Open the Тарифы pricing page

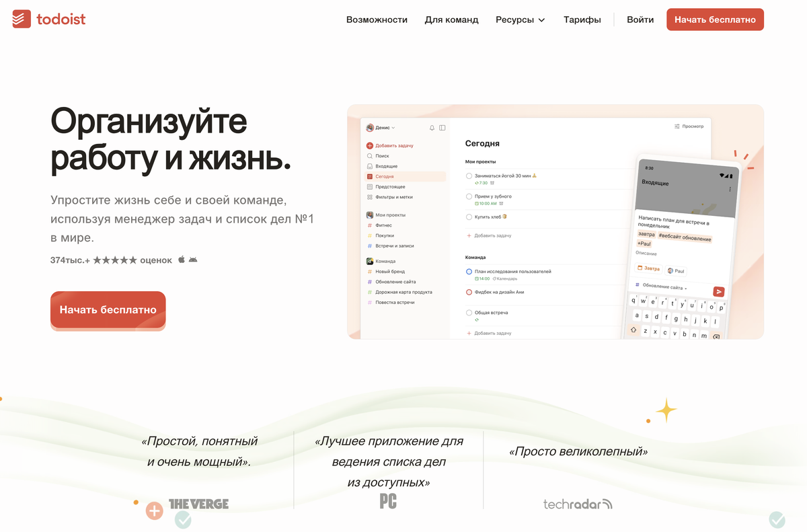(582, 20)
